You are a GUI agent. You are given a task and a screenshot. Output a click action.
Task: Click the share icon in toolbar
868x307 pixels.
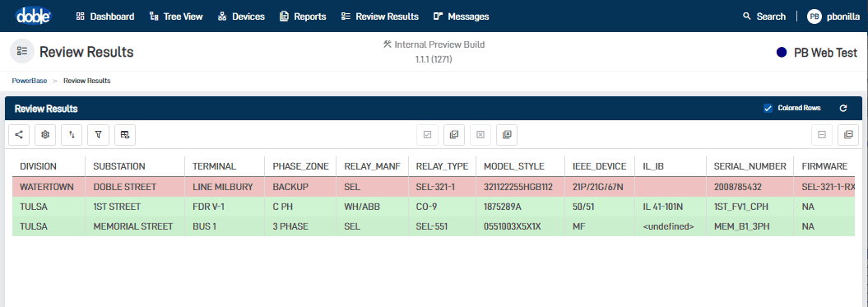20,135
